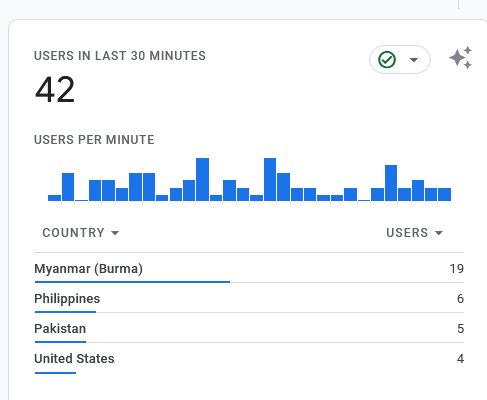Select the United States row
Image resolution: width=487 pixels, height=400 pixels.
point(249,359)
